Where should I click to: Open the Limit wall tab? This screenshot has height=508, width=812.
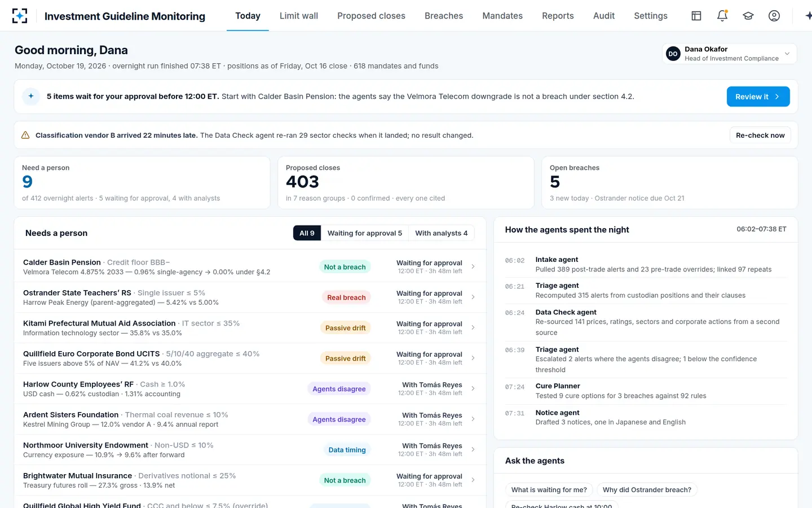(299, 16)
